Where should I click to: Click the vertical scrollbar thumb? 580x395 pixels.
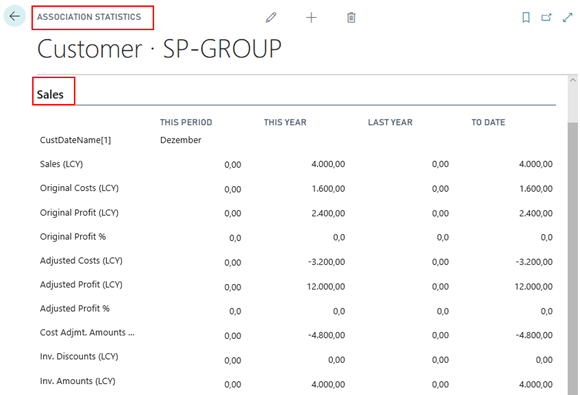(x=573, y=258)
